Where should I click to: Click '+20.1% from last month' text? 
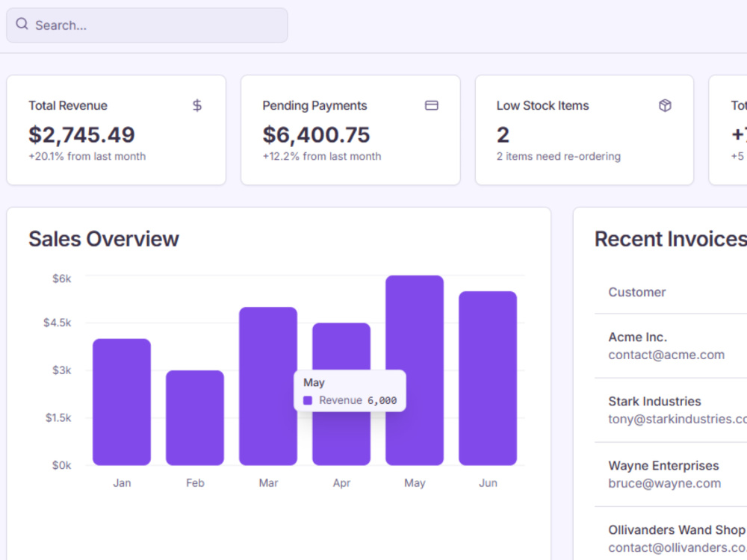pyautogui.click(x=87, y=156)
